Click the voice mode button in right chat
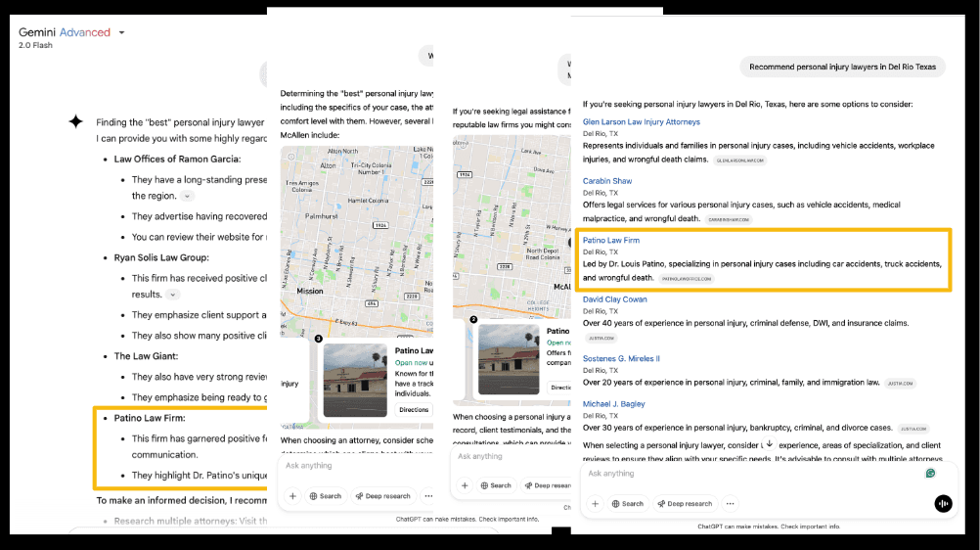 [x=943, y=503]
